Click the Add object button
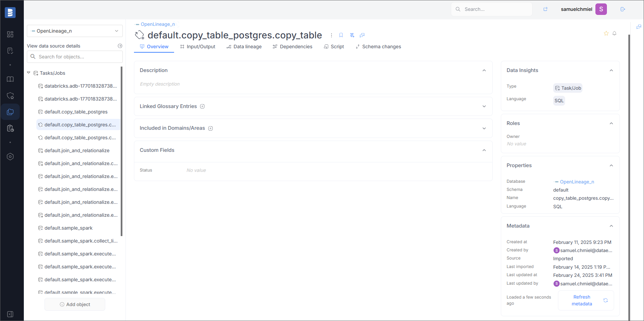The width and height of the screenshot is (644, 321). coord(75,304)
